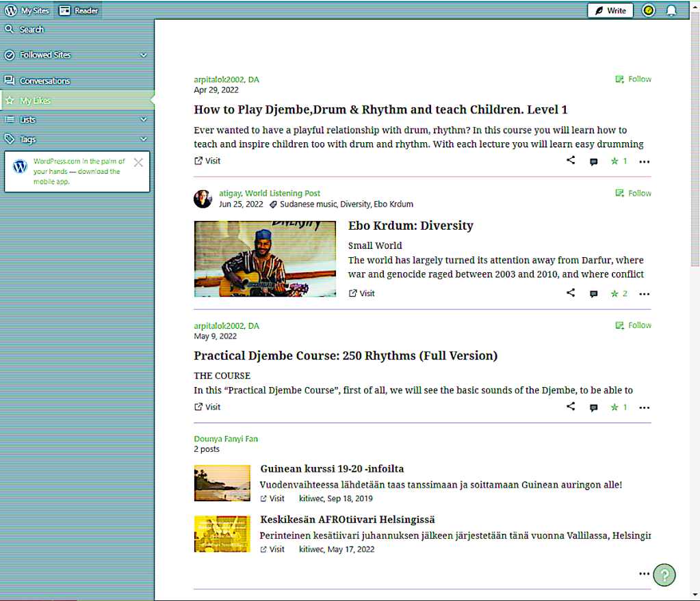Click the Write button
The width and height of the screenshot is (700, 601).
[x=610, y=11]
